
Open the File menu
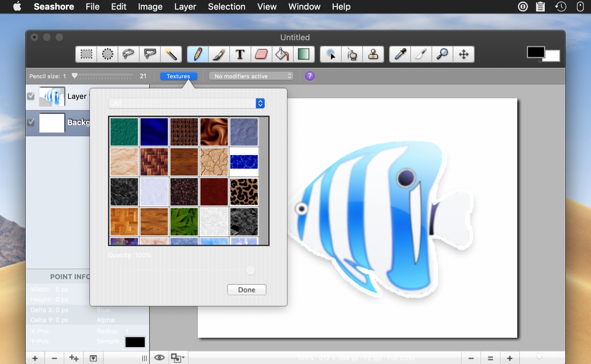tap(93, 7)
